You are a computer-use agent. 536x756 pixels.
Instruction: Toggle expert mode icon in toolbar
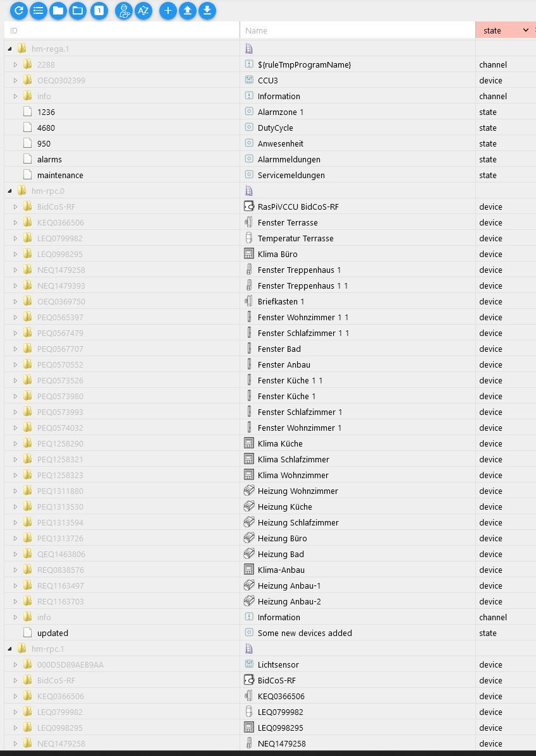124,10
